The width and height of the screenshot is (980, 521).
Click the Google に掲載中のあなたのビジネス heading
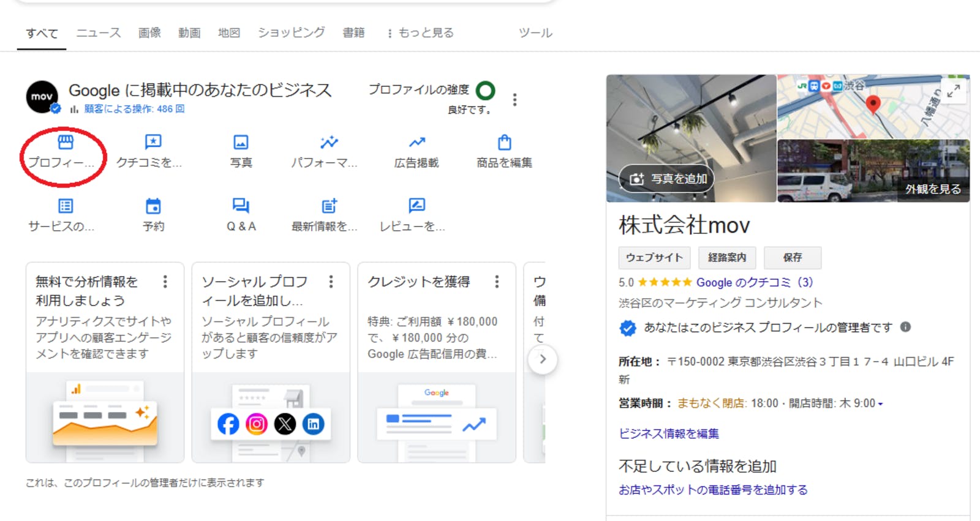(x=200, y=91)
